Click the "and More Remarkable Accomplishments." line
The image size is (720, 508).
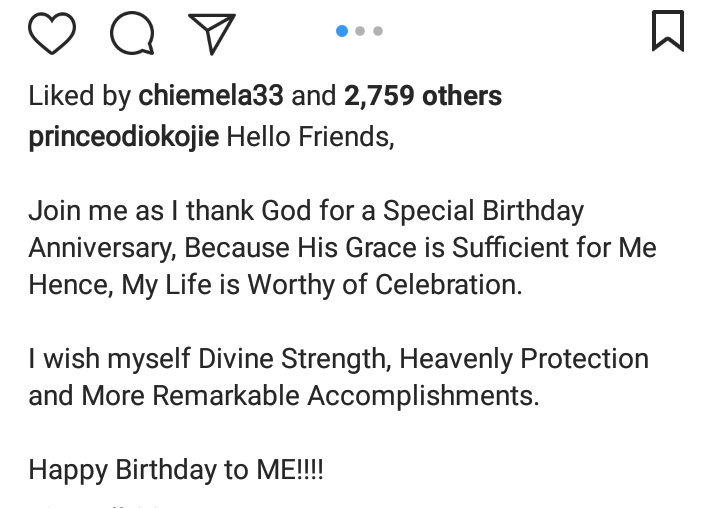point(283,395)
